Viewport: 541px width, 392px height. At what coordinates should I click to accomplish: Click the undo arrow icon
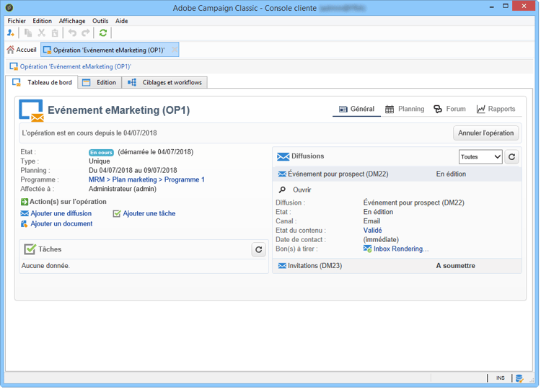point(72,32)
